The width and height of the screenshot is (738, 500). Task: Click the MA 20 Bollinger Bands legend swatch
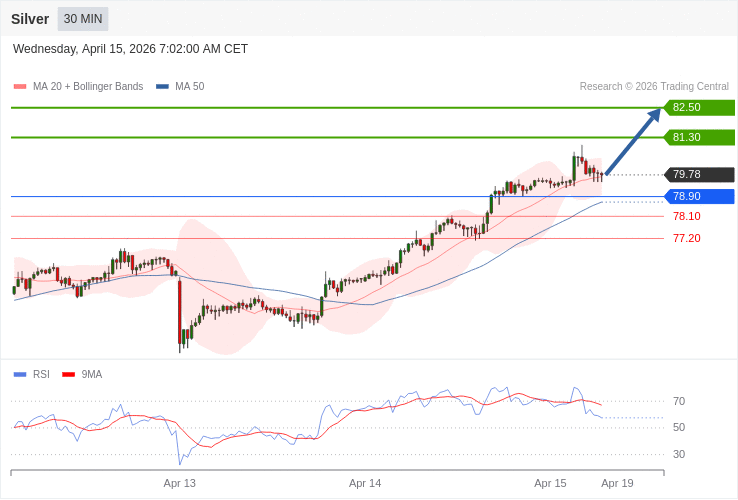(20, 87)
